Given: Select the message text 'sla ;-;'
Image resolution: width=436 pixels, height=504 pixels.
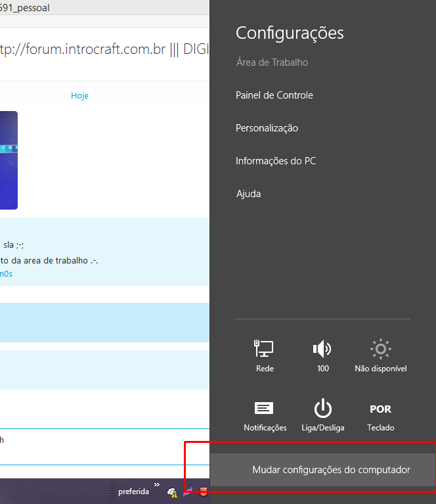Looking at the screenshot, I should point(14,245).
